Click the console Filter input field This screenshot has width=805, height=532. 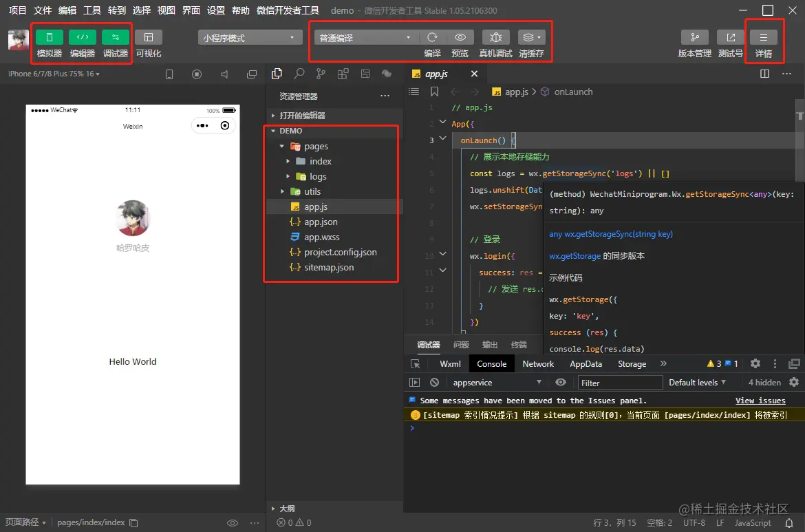(x=620, y=383)
